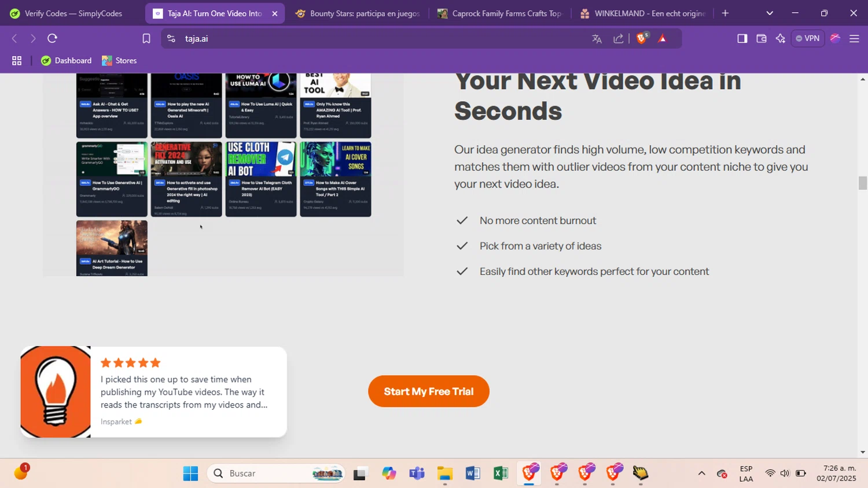This screenshot has height=488, width=868.
Task: Open a new browser tab
Action: click(725, 13)
